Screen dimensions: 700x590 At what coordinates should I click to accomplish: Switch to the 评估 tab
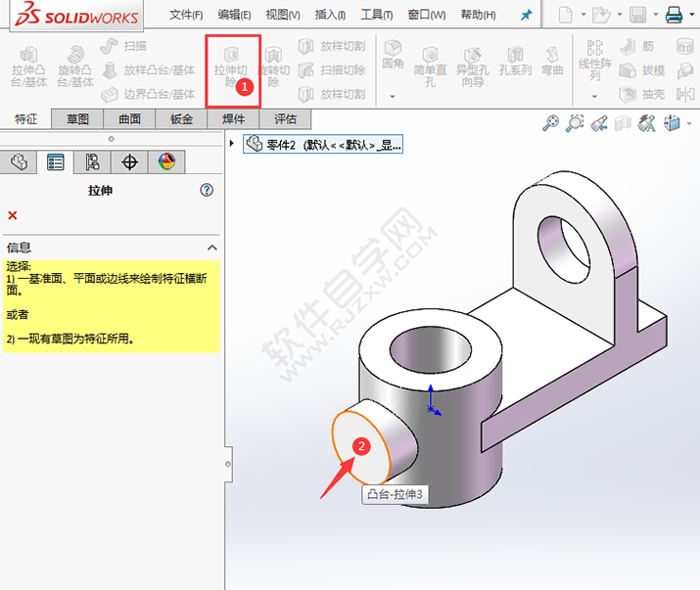[x=285, y=119]
